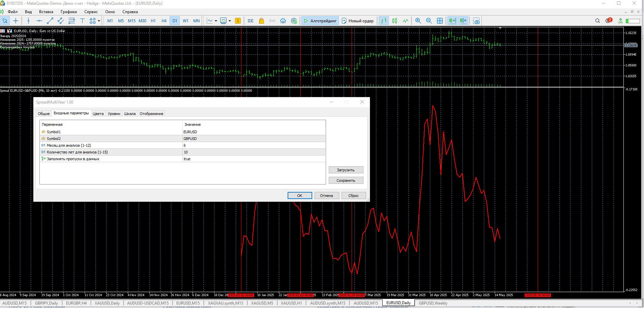The width and height of the screenshot is (644, 313).
Task: Click the Сброс button
Action: (x=353, y=196)
